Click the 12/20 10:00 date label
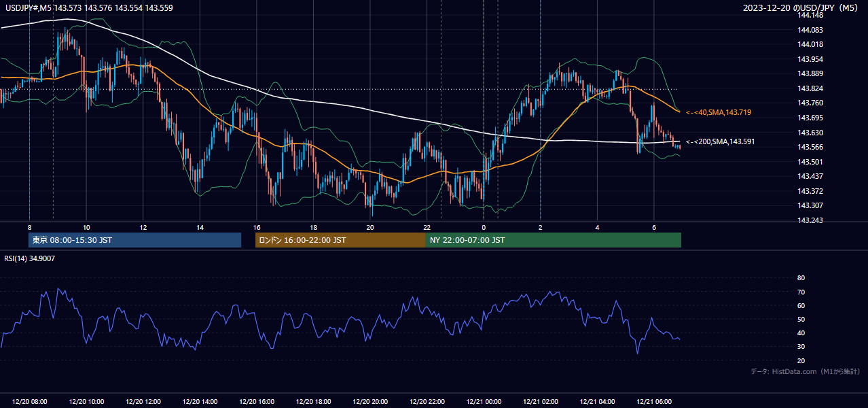The image size is (868, 408). [86, 402]
